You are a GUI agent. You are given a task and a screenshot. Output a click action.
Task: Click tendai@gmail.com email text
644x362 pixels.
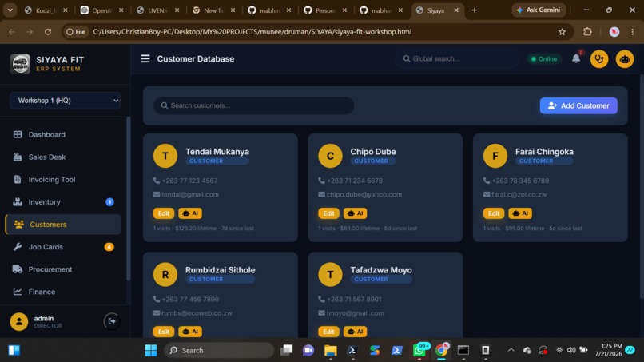(x=190, y=194)
